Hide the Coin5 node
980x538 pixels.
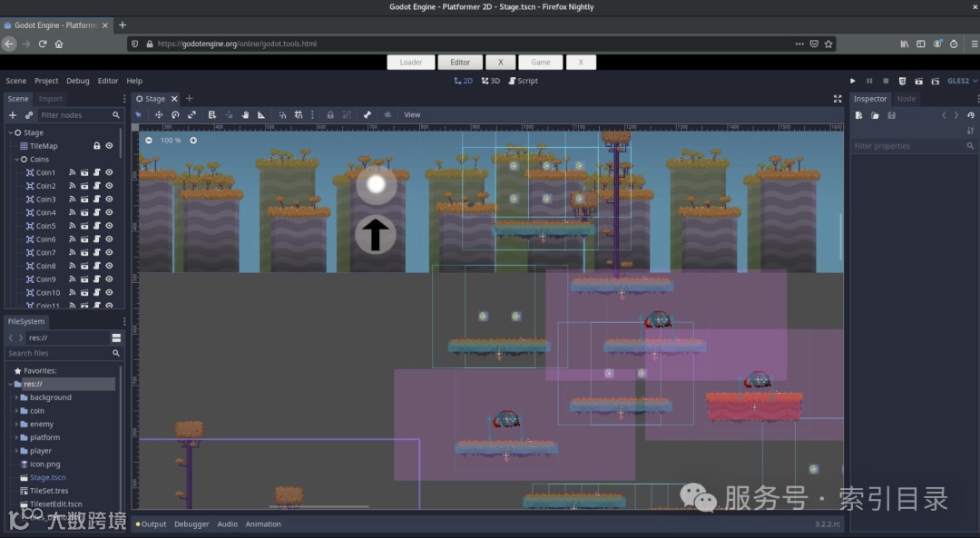(x=110, y=226)
